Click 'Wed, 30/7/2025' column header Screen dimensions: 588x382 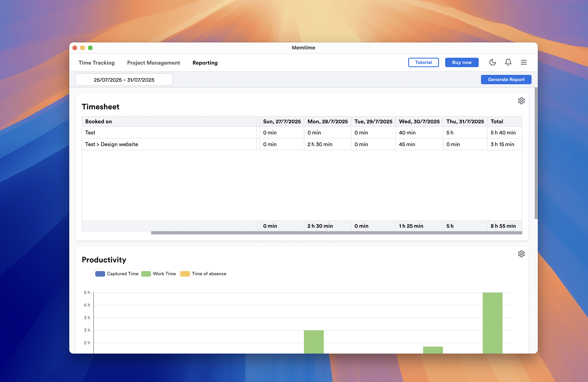pos(419,121)
